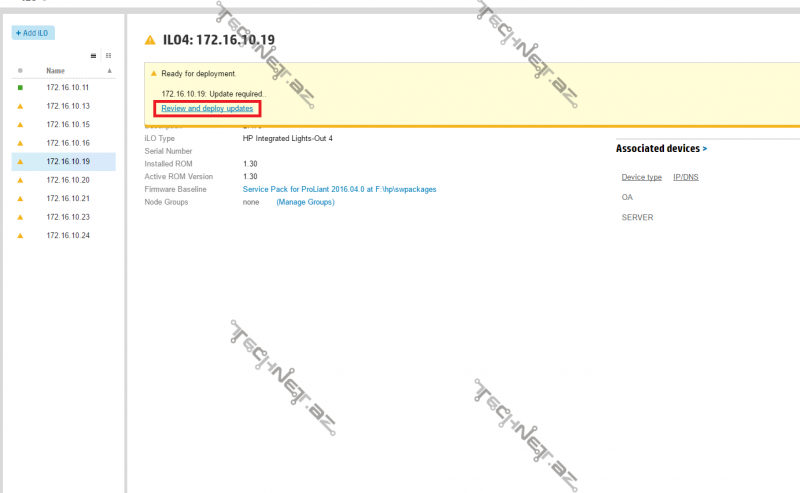Click green status icon for 172.16.10.11

tap(20, 88)
